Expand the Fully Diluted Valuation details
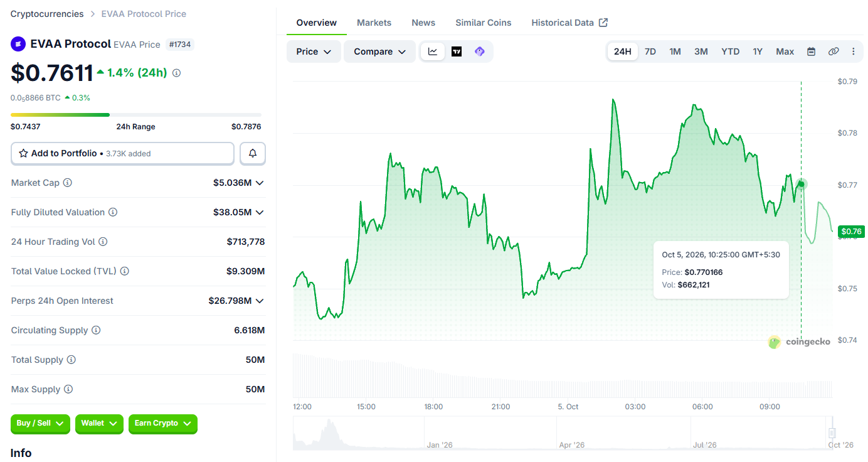 coord(260,212)
